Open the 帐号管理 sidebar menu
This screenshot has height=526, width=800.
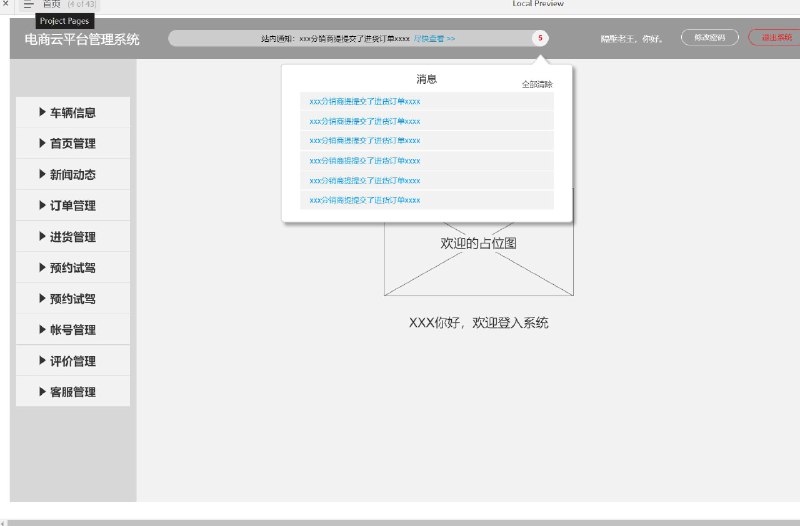[x=73, y=330]
